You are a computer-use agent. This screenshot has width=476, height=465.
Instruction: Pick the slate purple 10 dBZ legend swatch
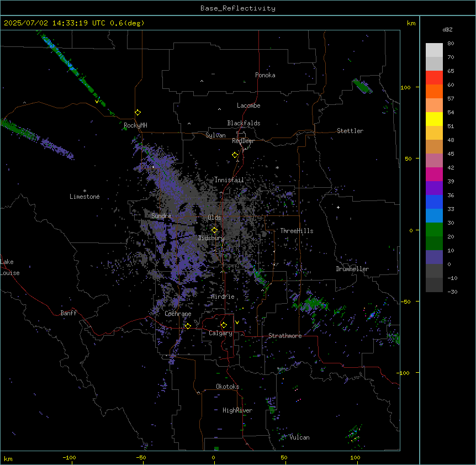(x=434, y=257)
